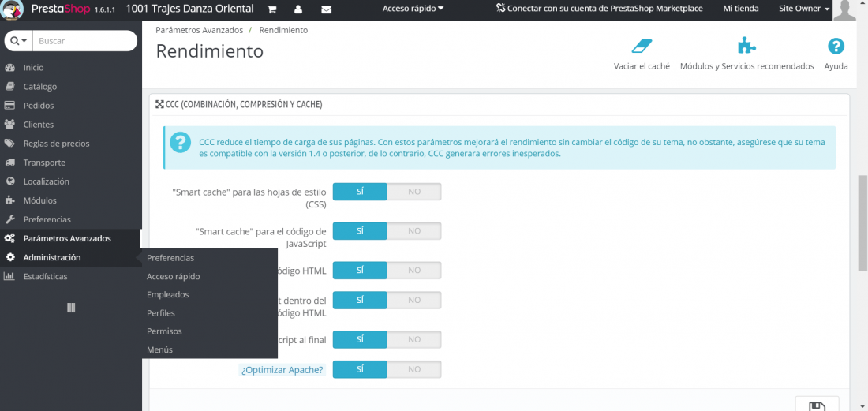
Task: Click the Transporte truck icon
Action: 9,163
